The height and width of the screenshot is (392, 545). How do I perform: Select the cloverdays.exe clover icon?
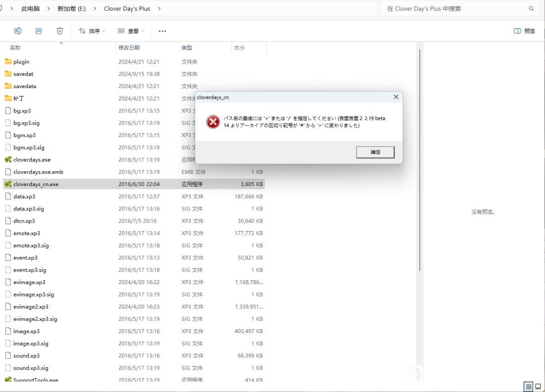tap(8, 159)
